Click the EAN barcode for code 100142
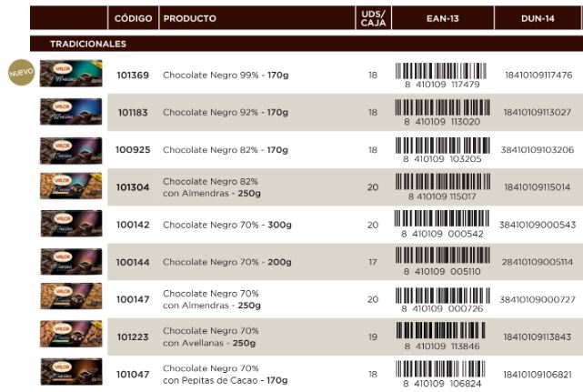The width and height of the screenshot is (583, 392). pos(439,222)
